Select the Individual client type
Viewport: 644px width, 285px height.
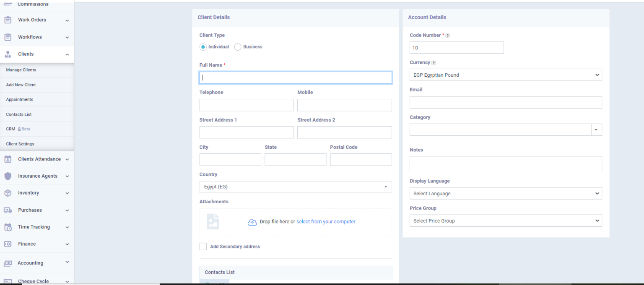point(203,47)
